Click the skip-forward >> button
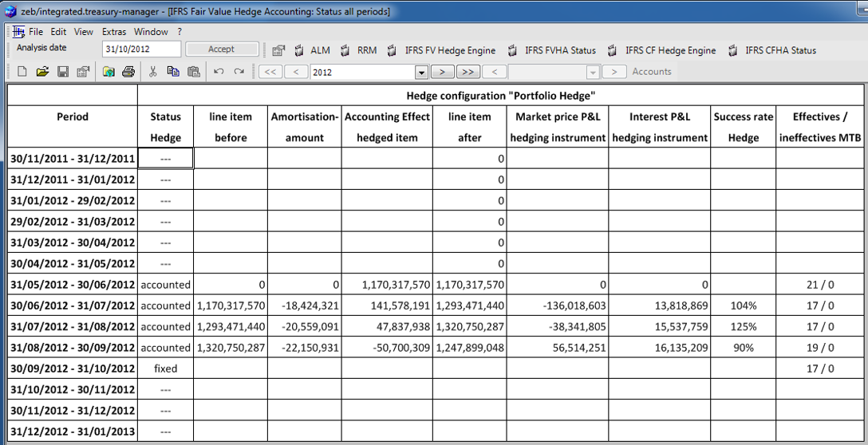Screen dimensions: 868x445 (x=468, y=72)
